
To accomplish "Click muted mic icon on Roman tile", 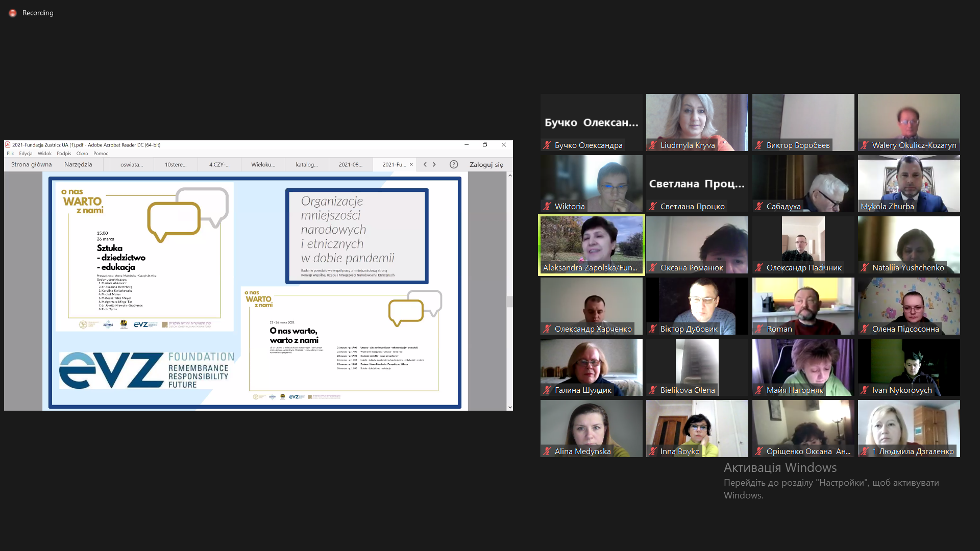I will (759, 329).
